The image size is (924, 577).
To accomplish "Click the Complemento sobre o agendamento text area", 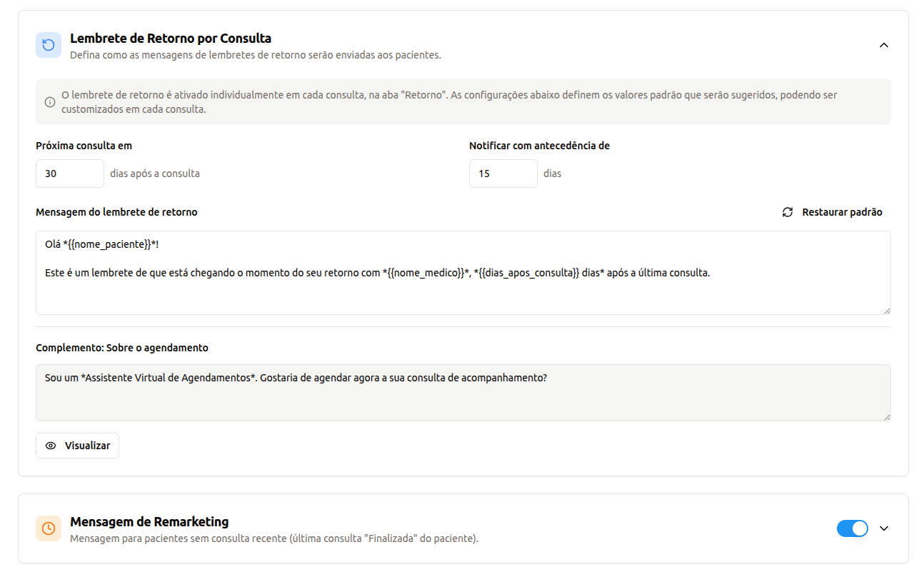I will click(x=463, y=393).
